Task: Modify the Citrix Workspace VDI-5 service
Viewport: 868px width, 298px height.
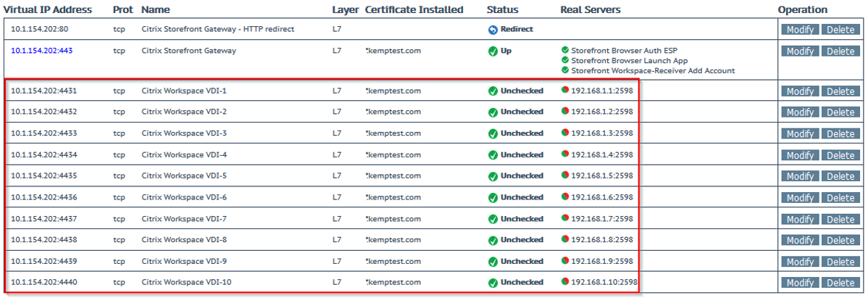Action: pos(800,177)
